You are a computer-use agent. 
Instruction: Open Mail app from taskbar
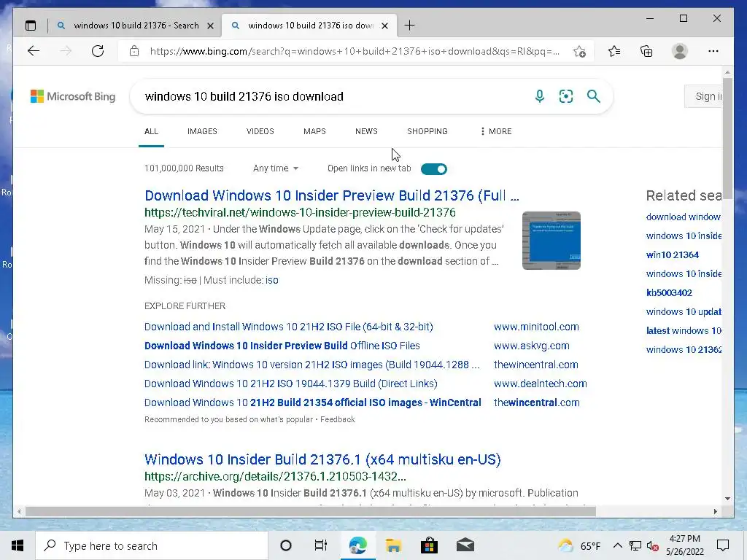[465, 545]
